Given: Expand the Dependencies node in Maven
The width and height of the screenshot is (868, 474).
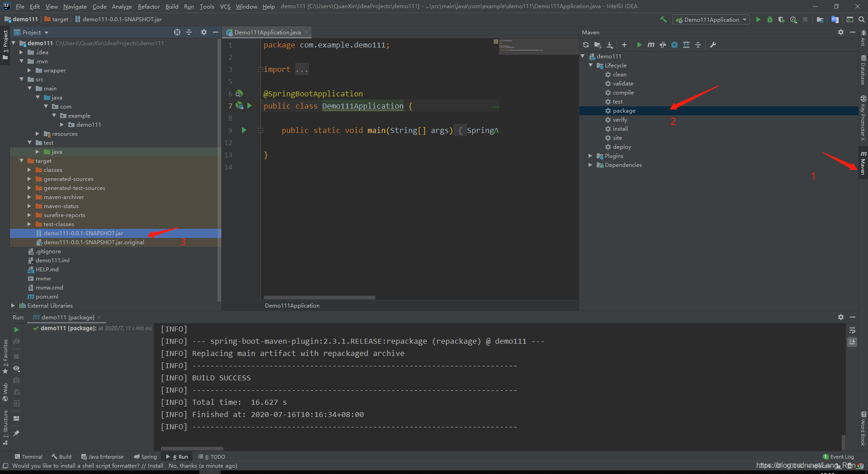Looking at the screenshot, I should (x=590, y=165).
